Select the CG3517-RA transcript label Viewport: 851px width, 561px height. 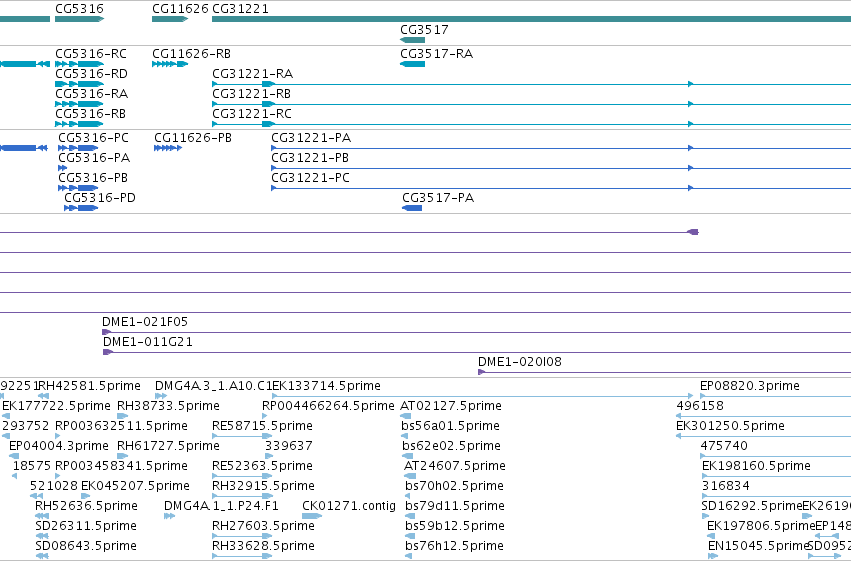tap(437, 54)
